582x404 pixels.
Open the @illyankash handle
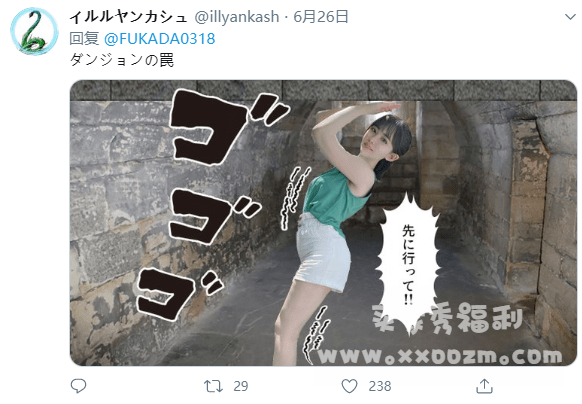(237, 17)
